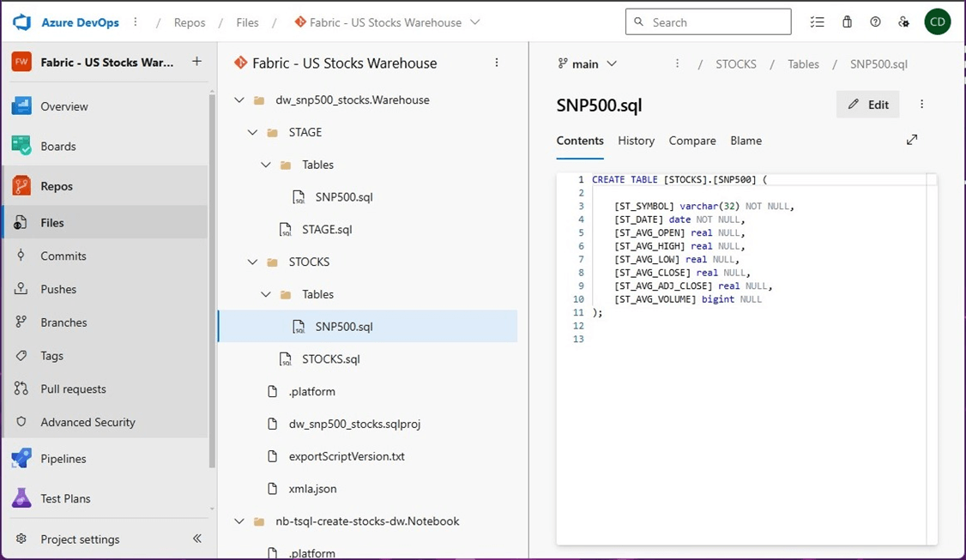Viewport: 966px width, 560px height.
Task: Switch to the Blame tab
Action: click(x=746, y=141)
